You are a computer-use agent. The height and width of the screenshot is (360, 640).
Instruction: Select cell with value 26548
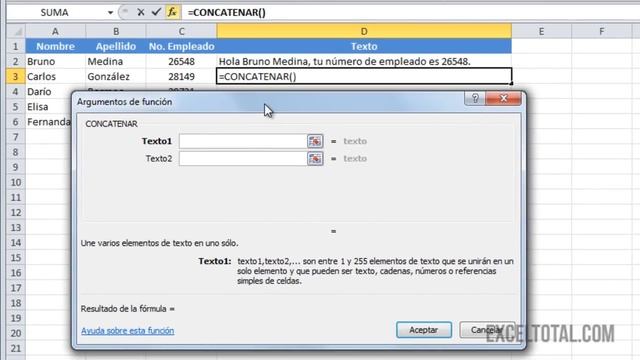point(181,61)
